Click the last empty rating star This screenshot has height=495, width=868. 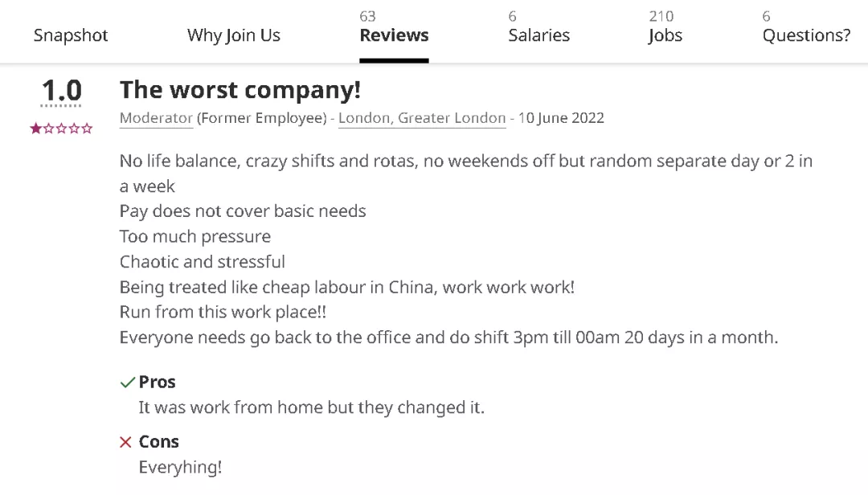coord(87,129)
